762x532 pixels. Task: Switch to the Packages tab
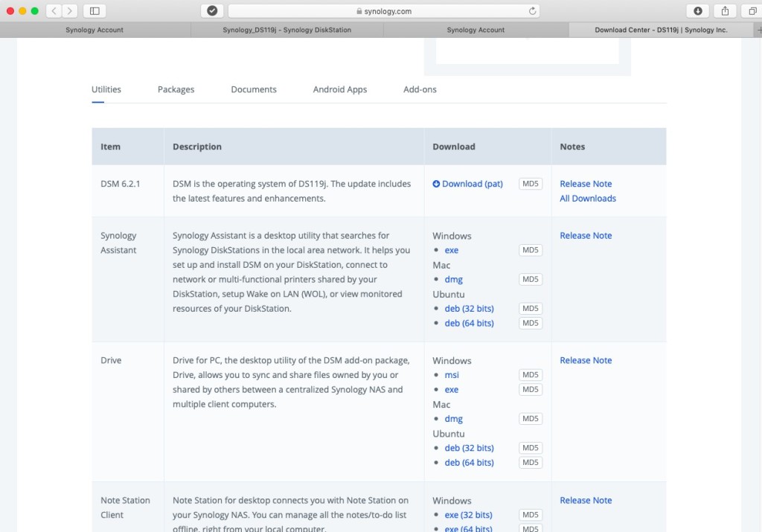point(176,89)
